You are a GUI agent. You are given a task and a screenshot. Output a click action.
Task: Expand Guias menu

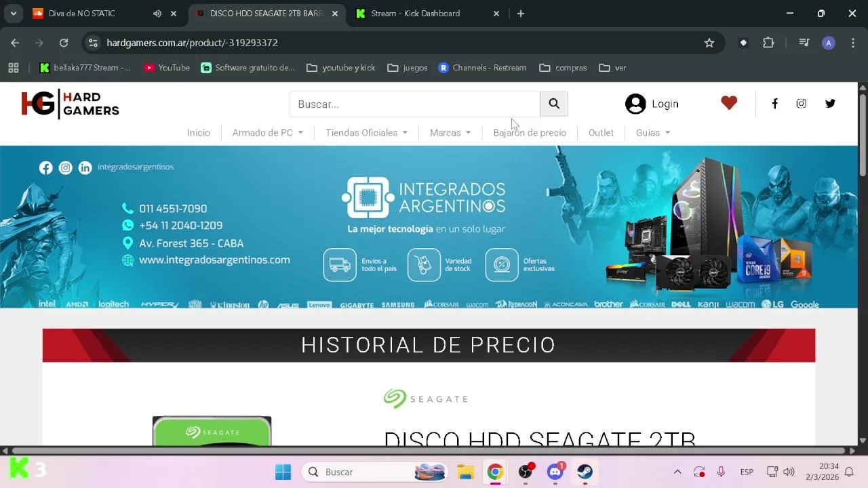click(653, 133)
